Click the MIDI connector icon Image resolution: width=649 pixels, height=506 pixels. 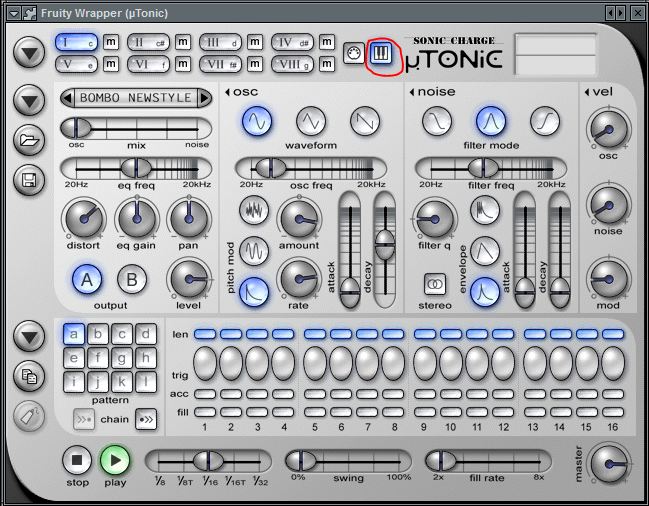click(x=354, y=53)
